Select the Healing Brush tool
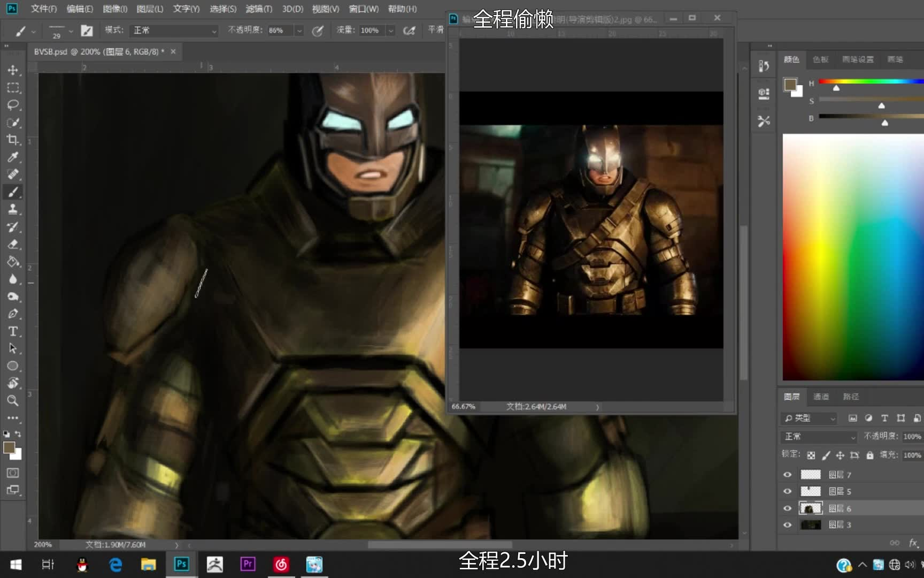 coord(13,174)
